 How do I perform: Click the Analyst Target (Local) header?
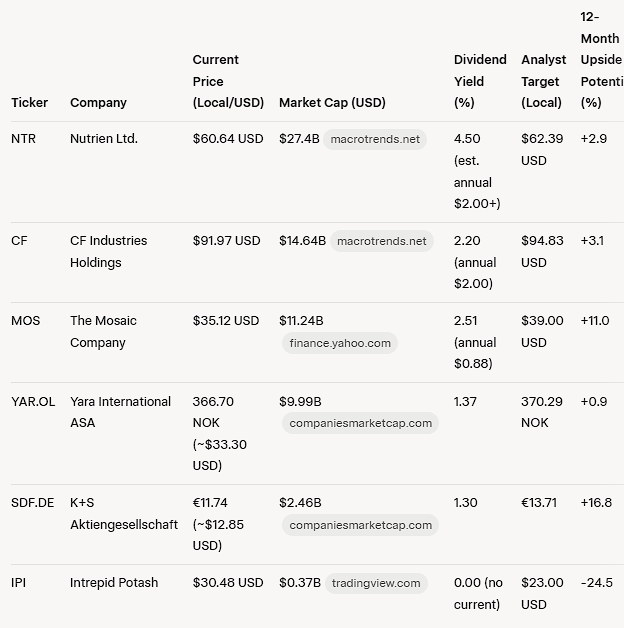543,81
